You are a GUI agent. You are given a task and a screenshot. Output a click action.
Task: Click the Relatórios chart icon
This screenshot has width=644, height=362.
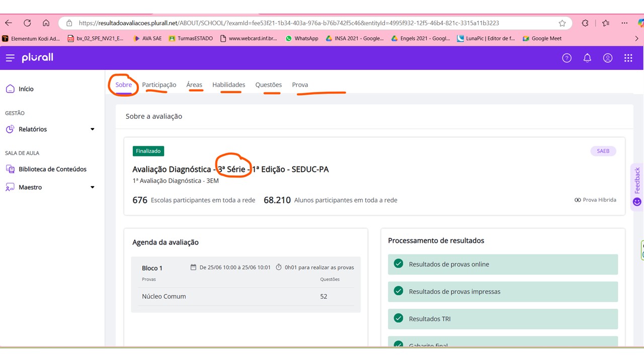point(10,129)
